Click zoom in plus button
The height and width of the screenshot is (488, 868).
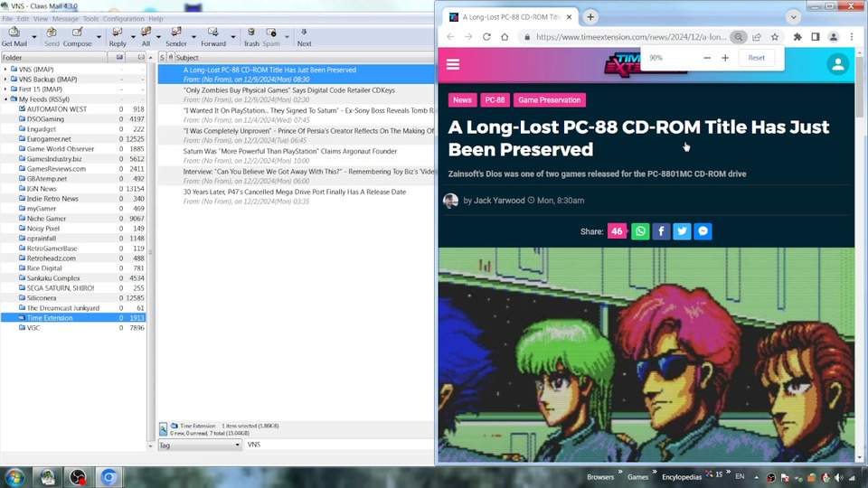tap(725, 58)
